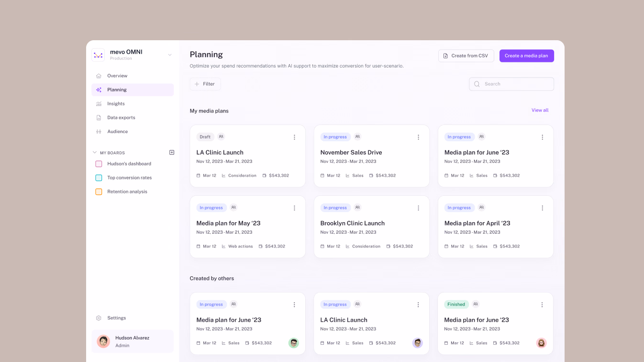Click into the Search field

(511, 84)
